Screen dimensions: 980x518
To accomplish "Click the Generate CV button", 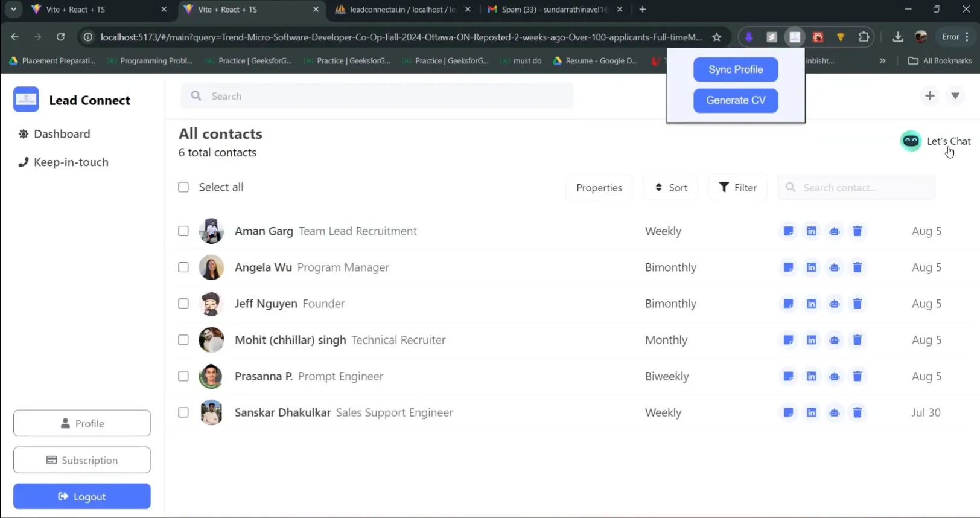I will tap(736, 100).
